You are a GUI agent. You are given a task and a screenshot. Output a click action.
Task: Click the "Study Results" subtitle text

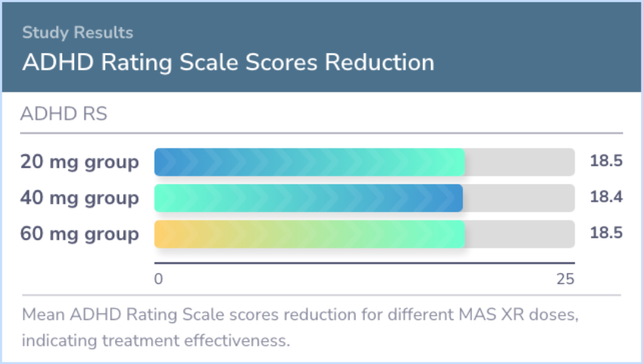(x=77, y=32)
